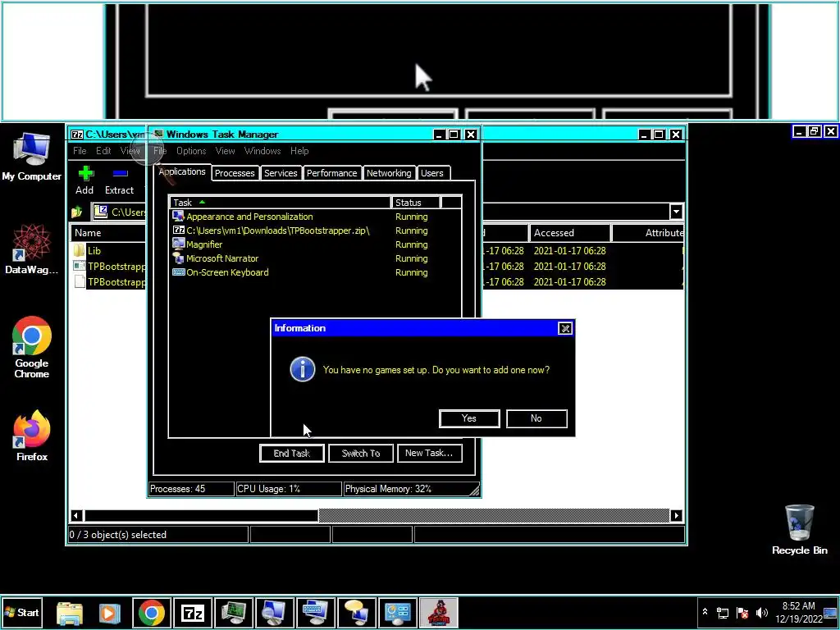Open Task Manager Help menu
This screenshot has height=630, width=840.
pos(299,151)
